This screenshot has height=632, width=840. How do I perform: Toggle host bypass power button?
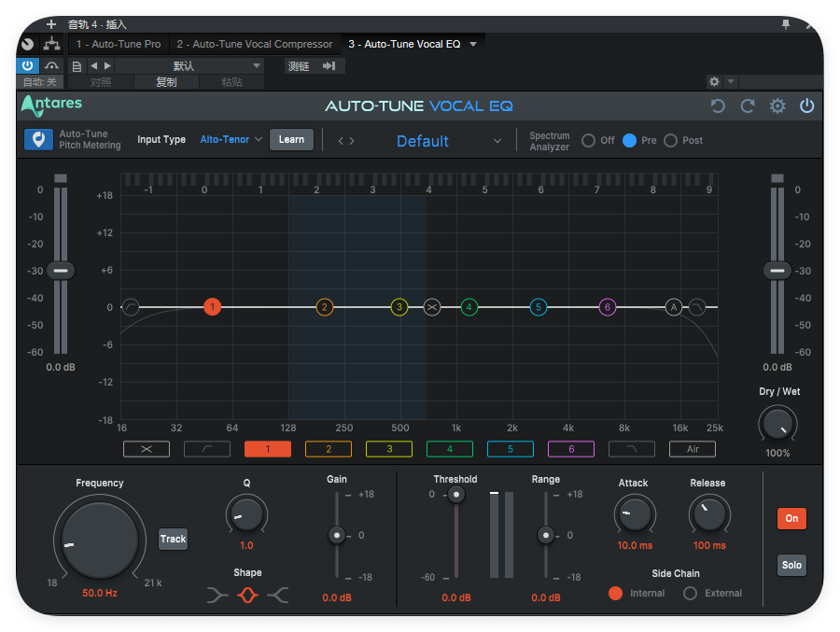click(x=27, y=65)
